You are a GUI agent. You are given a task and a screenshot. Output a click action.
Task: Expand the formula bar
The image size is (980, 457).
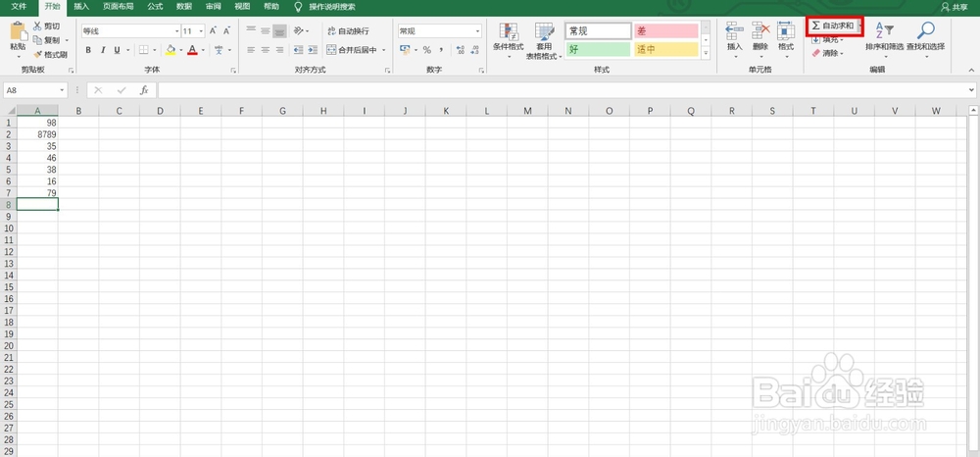(x=970, y=90)
